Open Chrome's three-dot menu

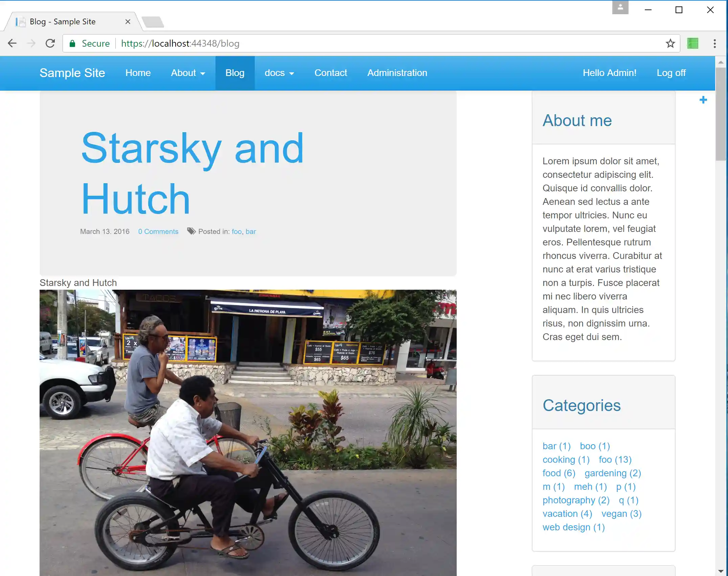[714, 43]
